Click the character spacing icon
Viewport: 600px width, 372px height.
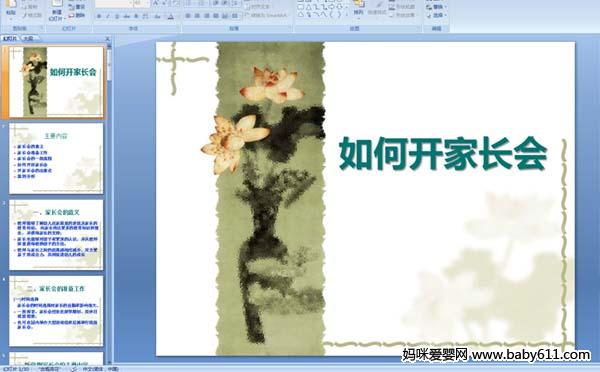pos(145,16)
